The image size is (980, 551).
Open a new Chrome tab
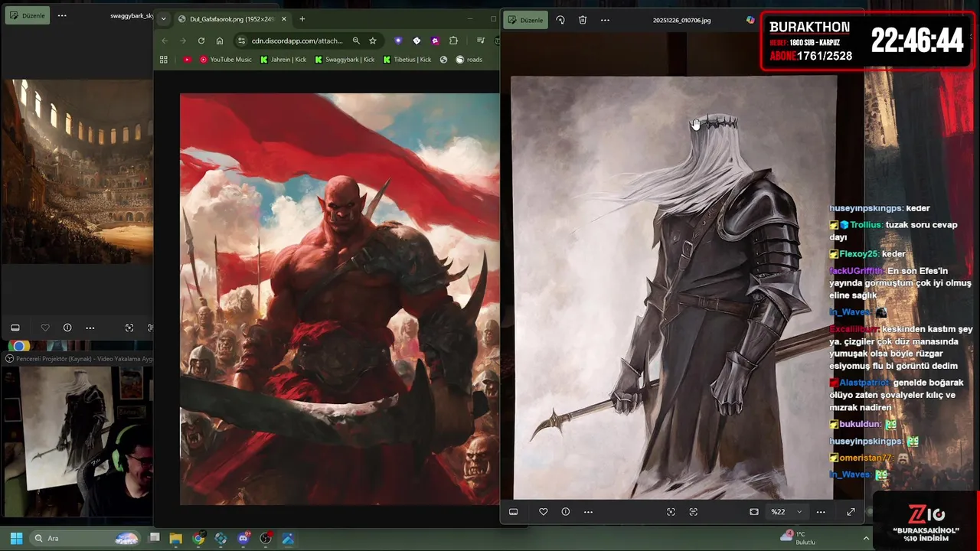pyautogui.click(x=302, y=19)
